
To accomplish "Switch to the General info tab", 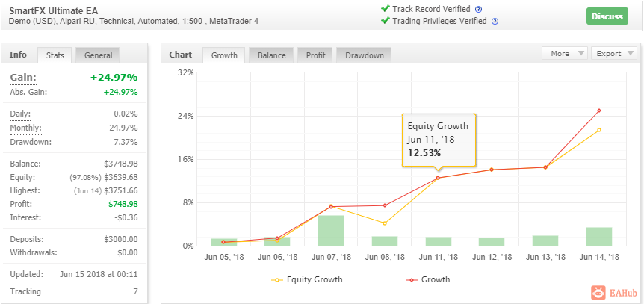I will (x=98, y=55).
